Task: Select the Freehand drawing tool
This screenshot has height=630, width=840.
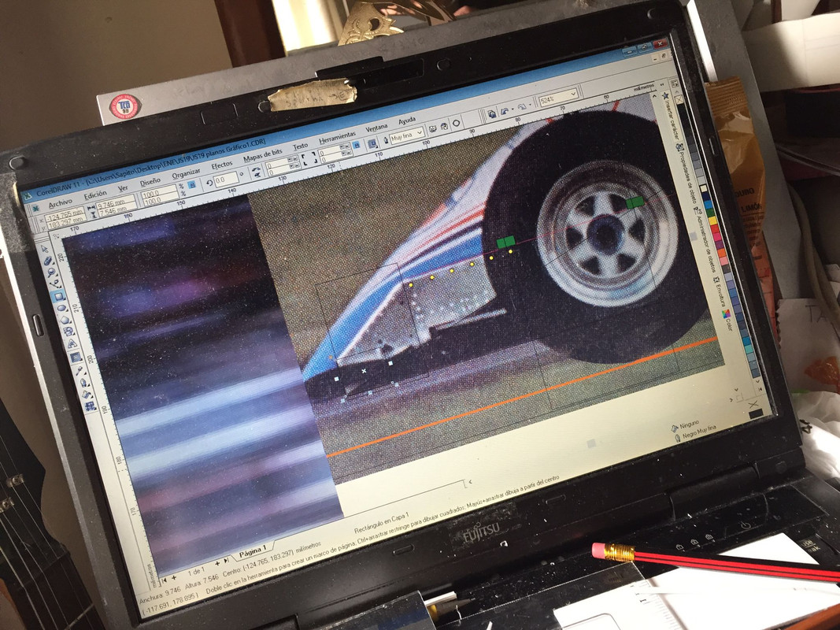Action: pyautogui.click(x=54, y=284)
